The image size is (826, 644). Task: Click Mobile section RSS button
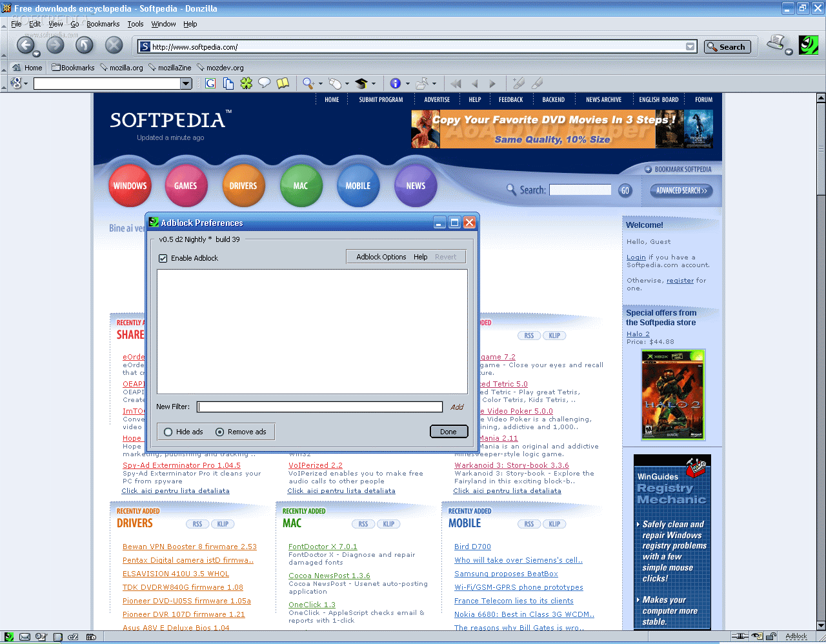point(529,524)
